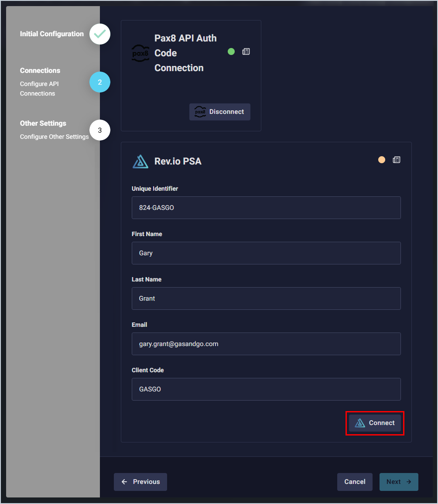The width and height of the screenshot is (438, 504).
Task: Click the Initial Configuration checkmark circle
Action: pos(100,34)
